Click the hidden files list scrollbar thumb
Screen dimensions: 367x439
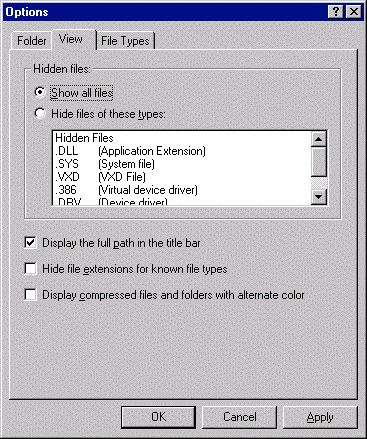[x=319, y=162]
